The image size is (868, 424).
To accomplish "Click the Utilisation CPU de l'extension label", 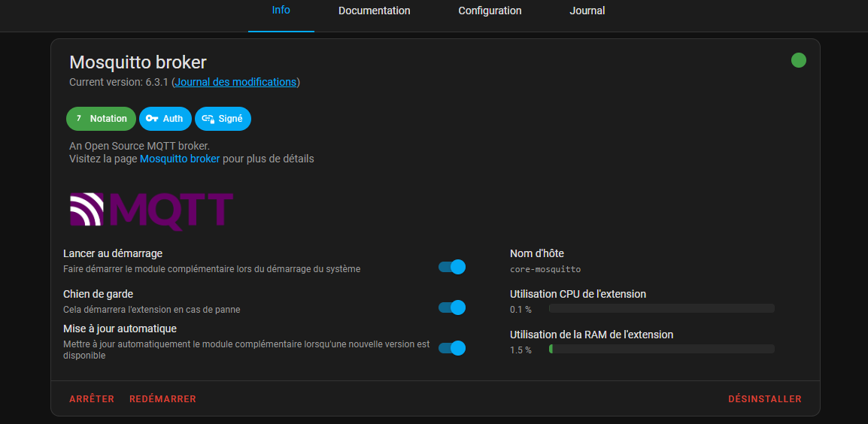I will pos(578,294).
